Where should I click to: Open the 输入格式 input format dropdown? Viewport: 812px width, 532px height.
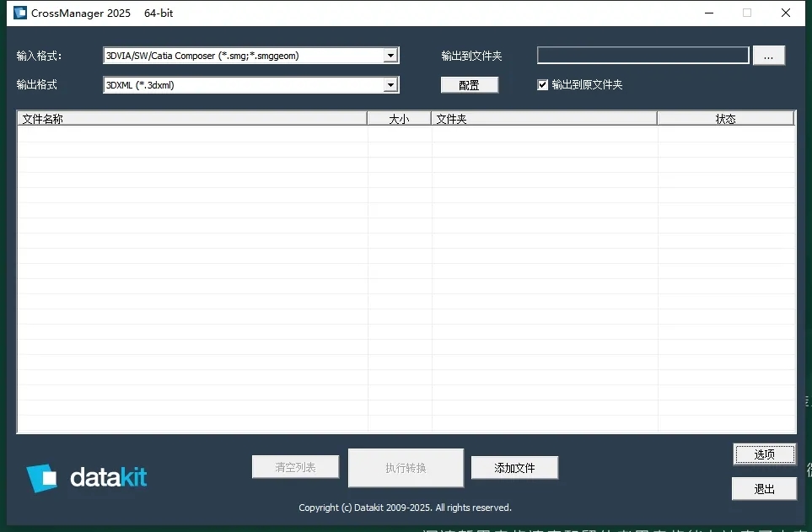click(x=390, y=56)
